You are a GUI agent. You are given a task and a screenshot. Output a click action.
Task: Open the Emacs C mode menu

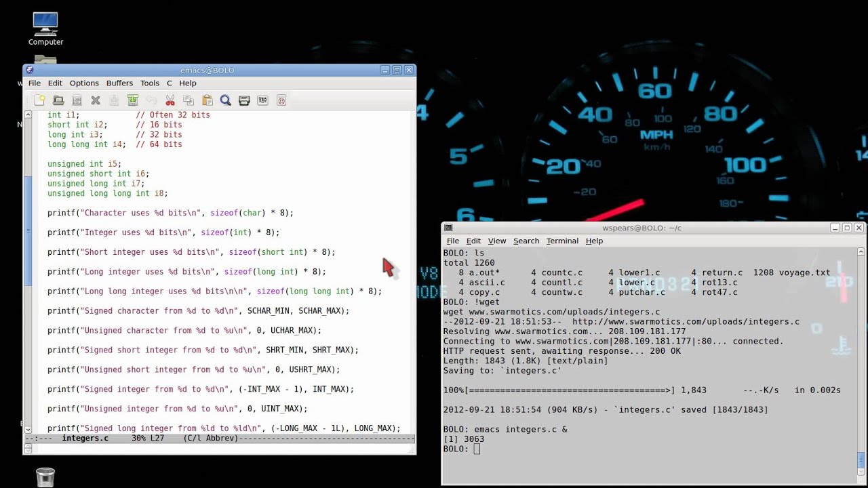click(170, 83)
